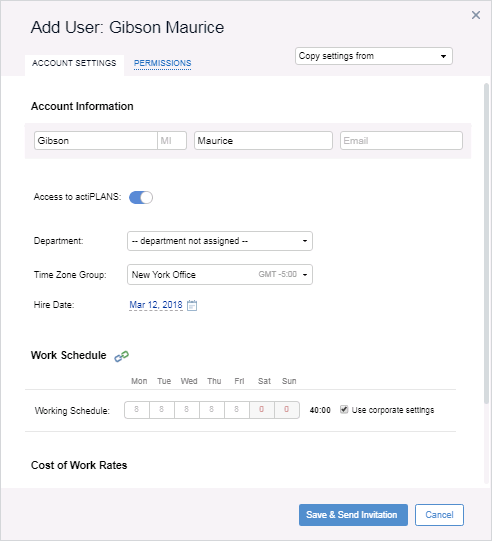Viewport: 492px width, 541px height.
Task: Click the dialog's vertical scrollbar
Action: (x=486, y=242)
